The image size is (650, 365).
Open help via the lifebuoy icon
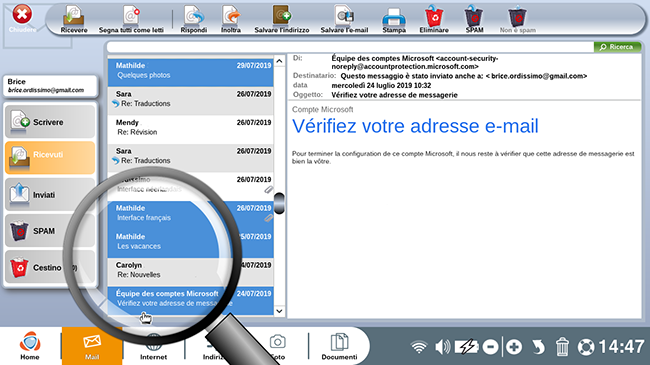(x=586, y=347)
